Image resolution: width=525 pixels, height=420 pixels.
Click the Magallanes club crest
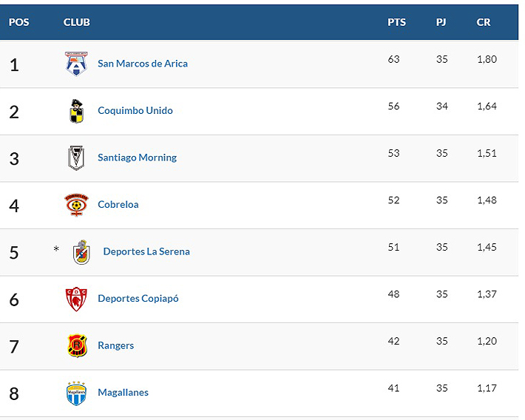tap(76, 393)
